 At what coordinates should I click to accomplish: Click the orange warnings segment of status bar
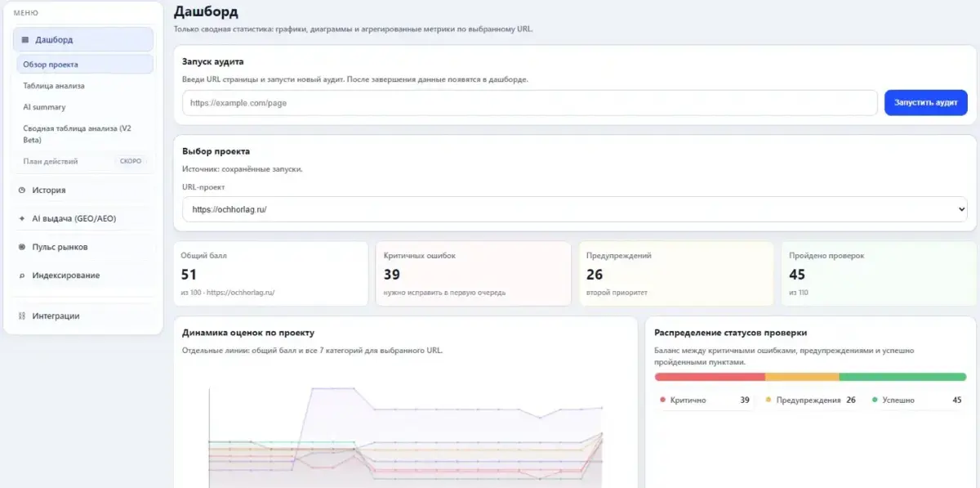point(802,377)
